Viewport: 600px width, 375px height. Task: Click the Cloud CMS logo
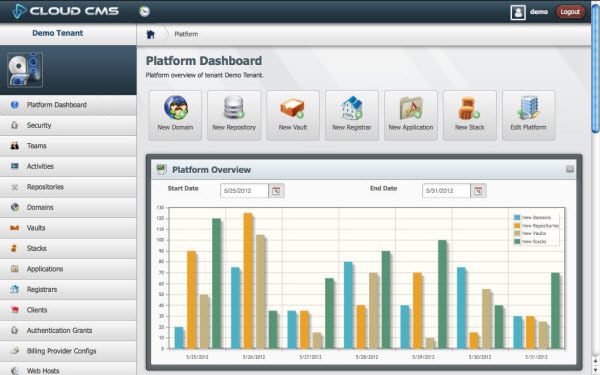tap(65, 11)
